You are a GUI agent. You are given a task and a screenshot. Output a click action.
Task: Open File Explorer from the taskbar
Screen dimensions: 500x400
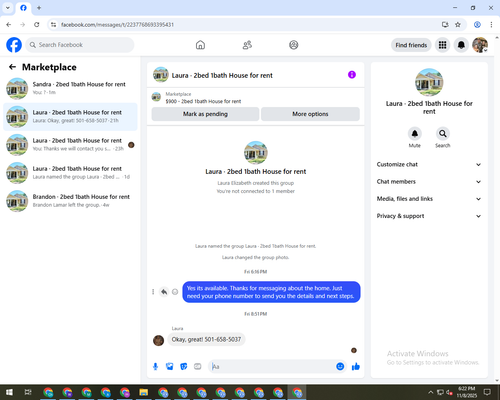[x=144, y=392]
